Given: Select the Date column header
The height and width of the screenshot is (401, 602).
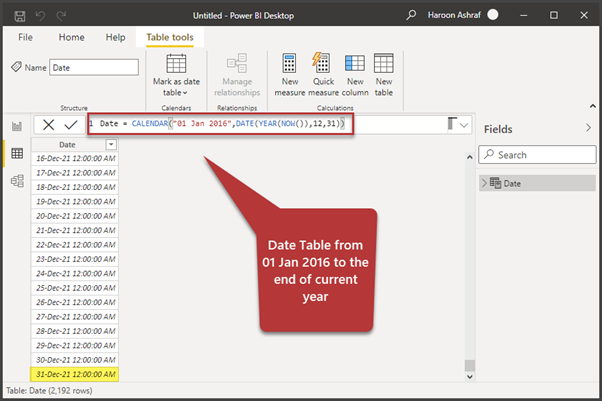Looking at the screenshot, I should pyautogui.click(x=68, y=145).
